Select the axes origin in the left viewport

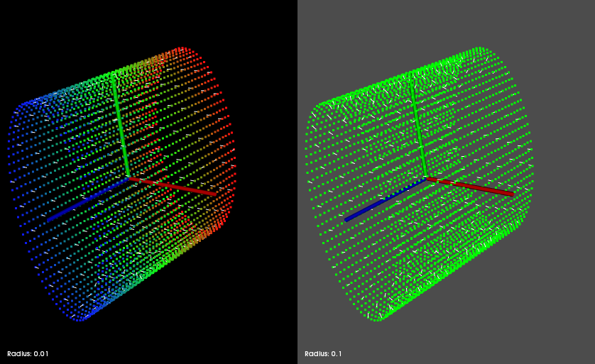(129, 177)
